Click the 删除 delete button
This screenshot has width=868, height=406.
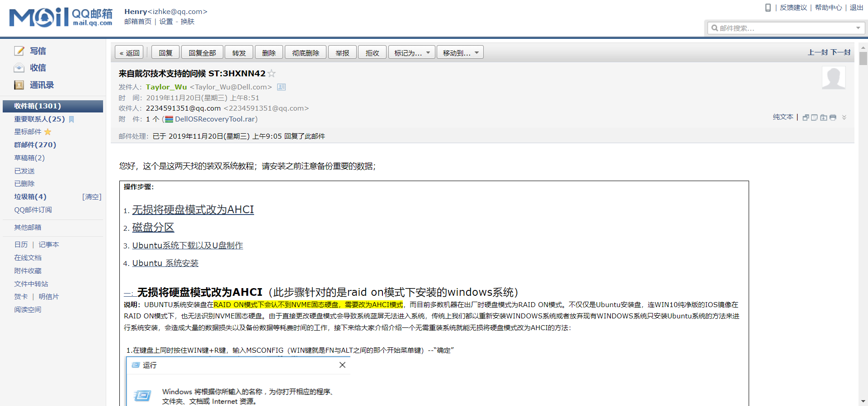pyautogui.click(x=269, y=52)
